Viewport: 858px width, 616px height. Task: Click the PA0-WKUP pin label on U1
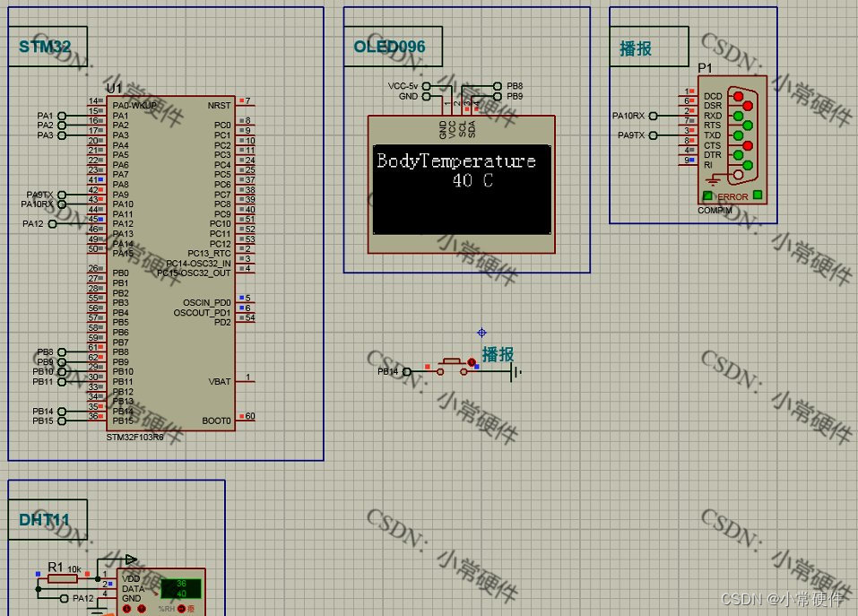pos(134,105)
